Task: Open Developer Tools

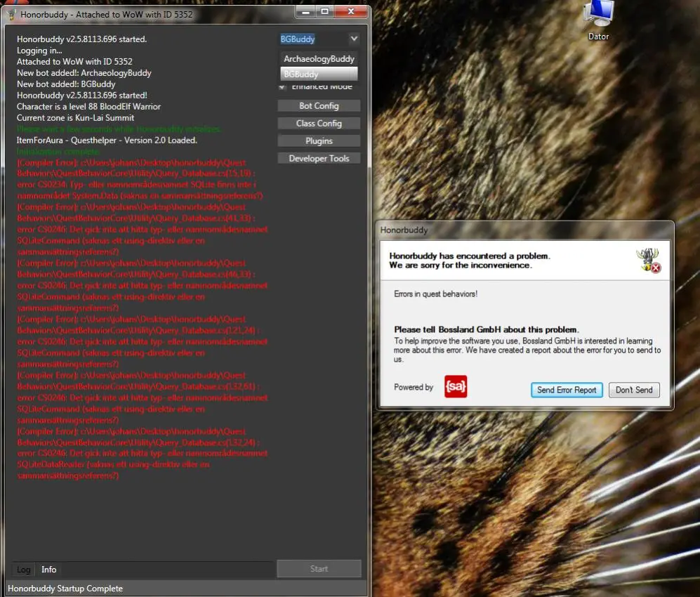Action: coord(319,158)
